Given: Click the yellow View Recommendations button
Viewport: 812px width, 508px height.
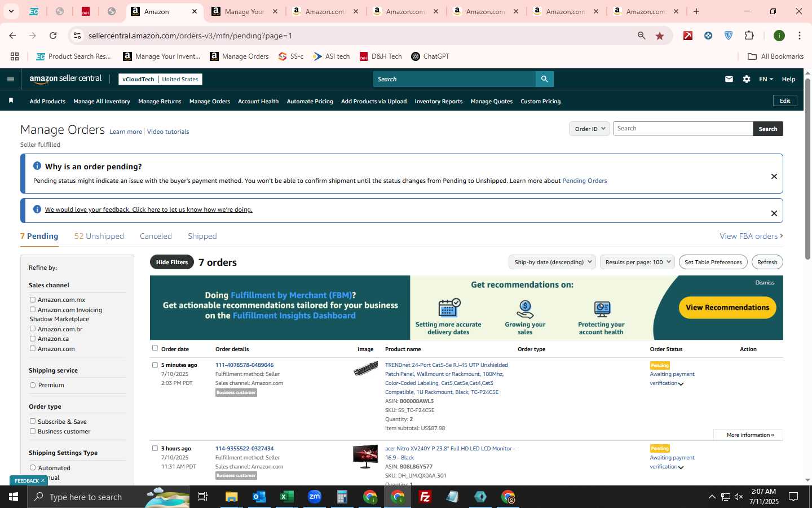Looking at the screenshot, I should pyautogui.click(x=727, y=308).
